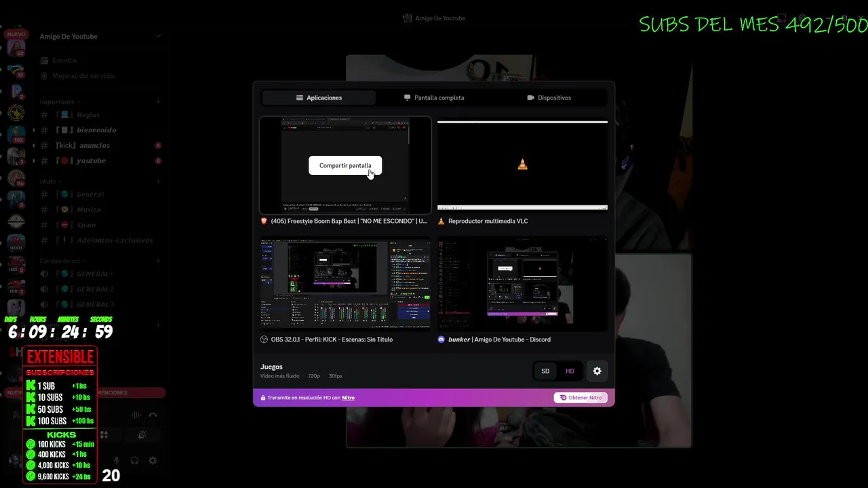Viewport: 868px width, 488px height.
Task: Click Juegos label in share dialog
Action: point(271,367)
